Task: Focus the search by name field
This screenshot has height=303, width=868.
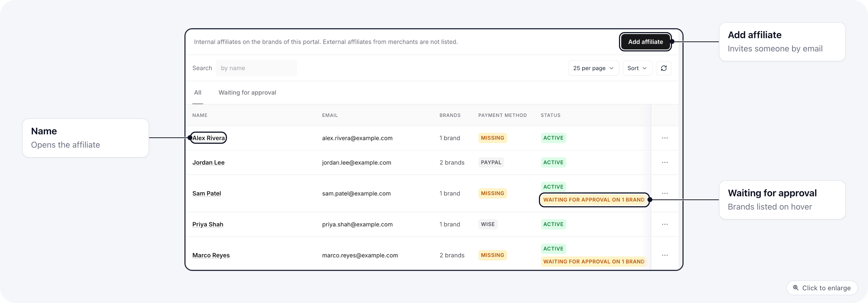Action: pos(256,68)
